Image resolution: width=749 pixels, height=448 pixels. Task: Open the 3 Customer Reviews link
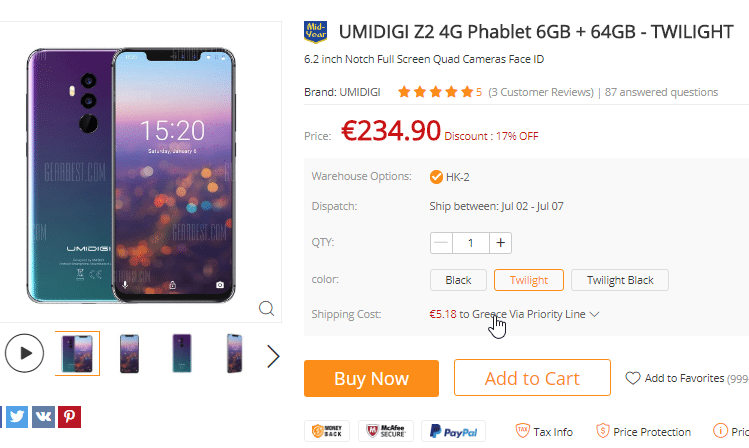pos(541,92)
